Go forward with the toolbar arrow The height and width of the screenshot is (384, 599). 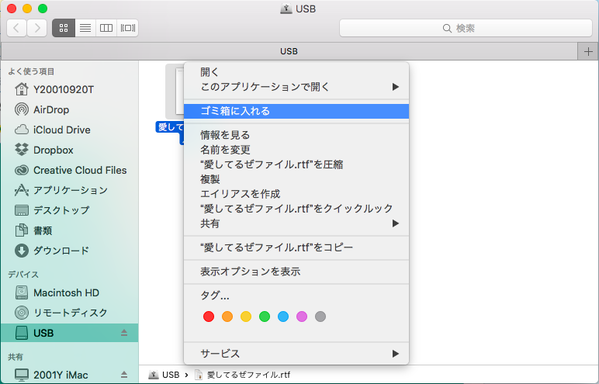coord(37,28)
